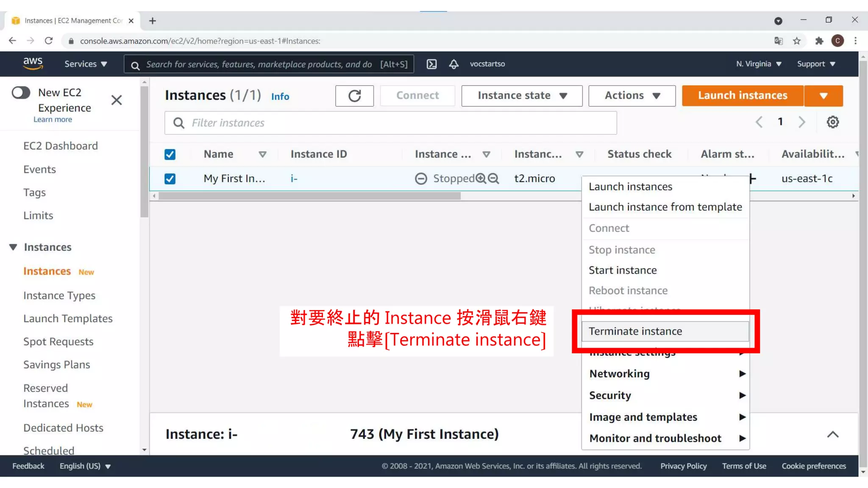
Task: Click the search magnifier in AWS header
Action: (135, 65)
